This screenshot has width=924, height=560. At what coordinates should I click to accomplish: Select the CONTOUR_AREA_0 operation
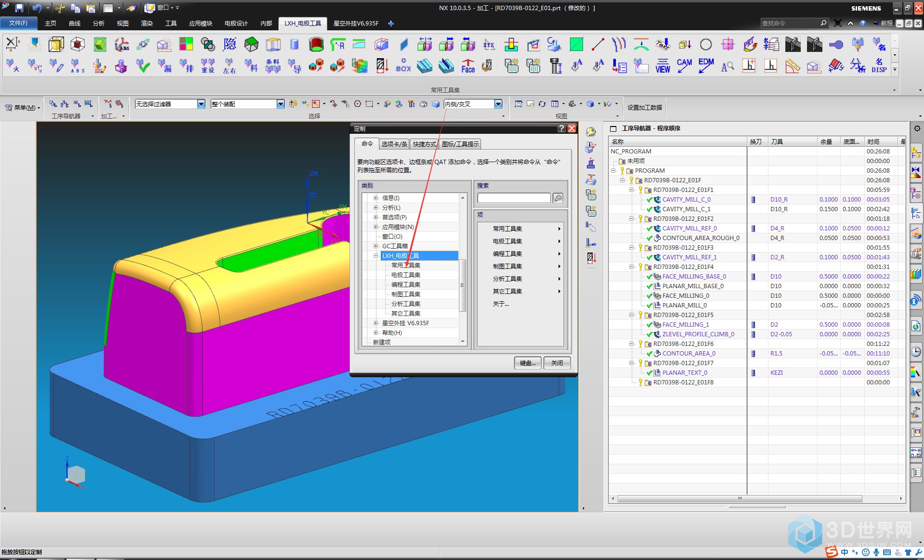click(689, 353)
